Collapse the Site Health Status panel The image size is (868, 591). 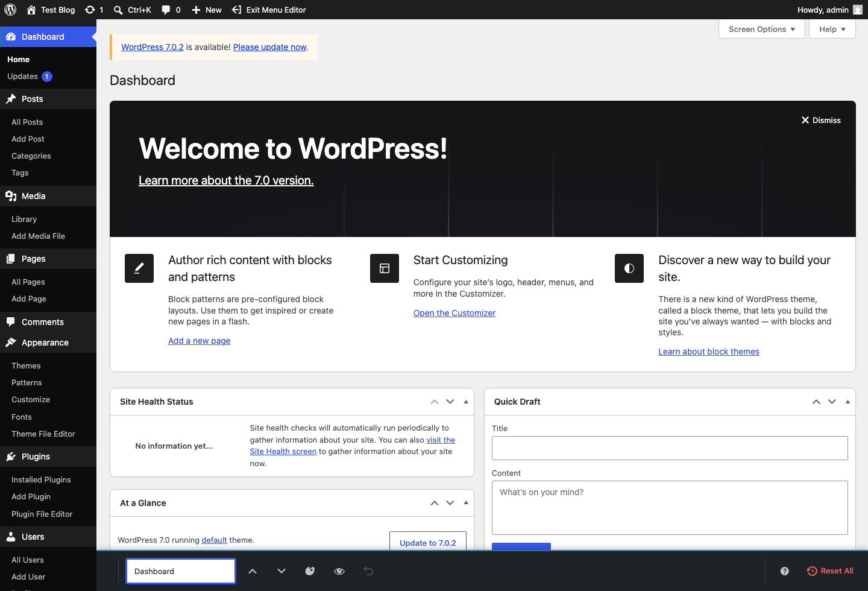point(466,402)
